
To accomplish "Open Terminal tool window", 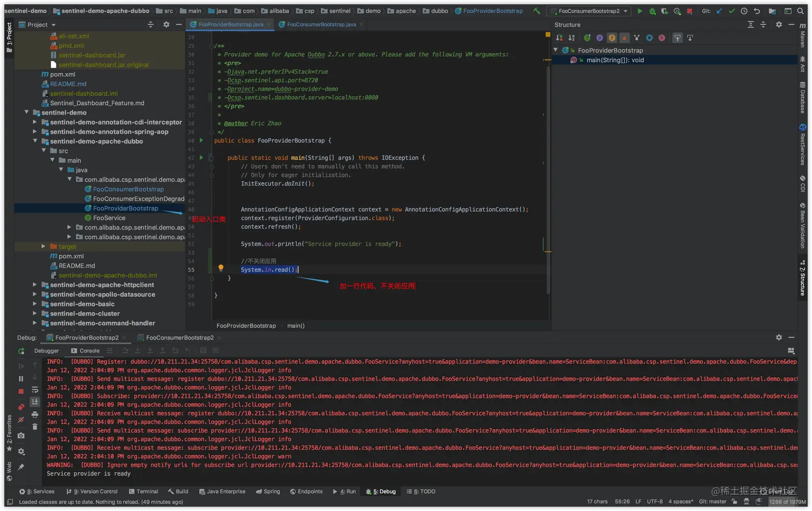I will (x=143, y=492).
